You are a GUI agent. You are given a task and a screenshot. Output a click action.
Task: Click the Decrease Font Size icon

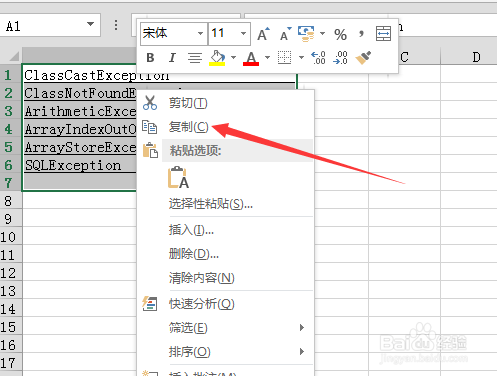285,34
